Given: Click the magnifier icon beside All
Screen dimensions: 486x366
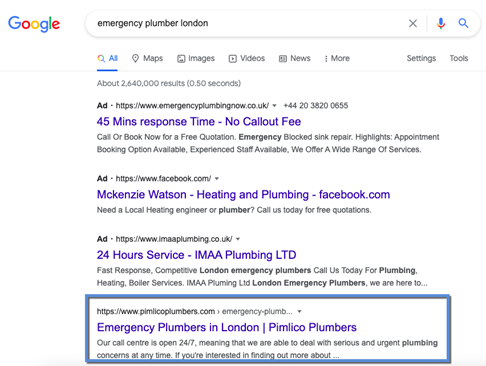Looking at the screenshot, I should 101,58.
